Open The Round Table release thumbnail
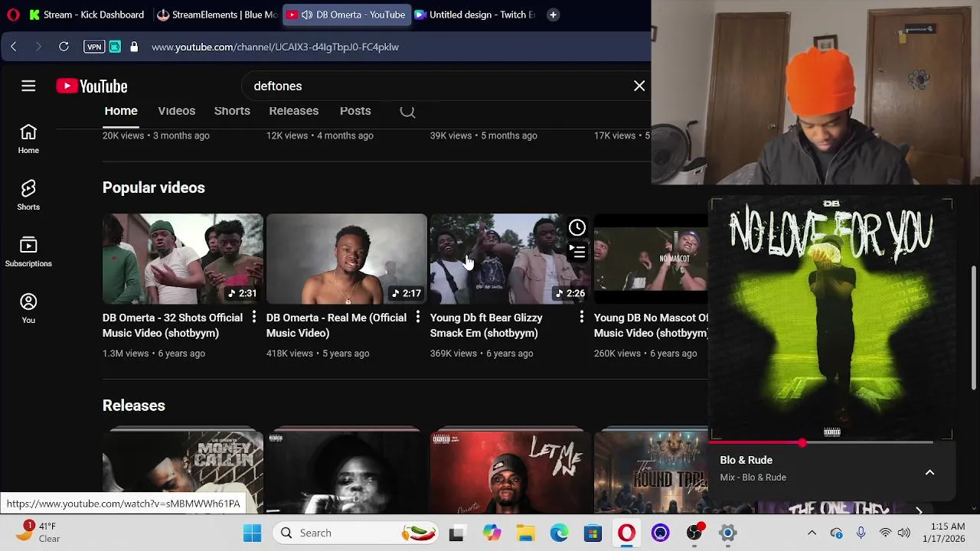The image size is (980, 551). [x=652, y=472]
